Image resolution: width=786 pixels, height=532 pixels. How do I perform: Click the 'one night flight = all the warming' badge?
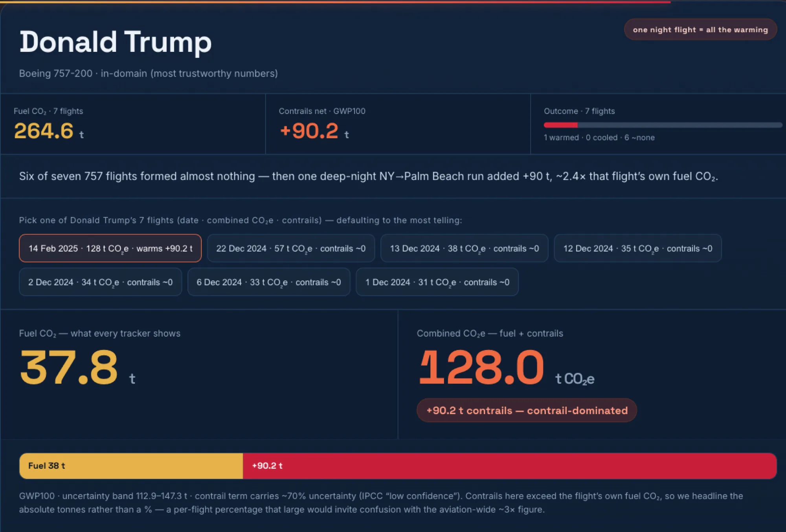coord(700,29)
